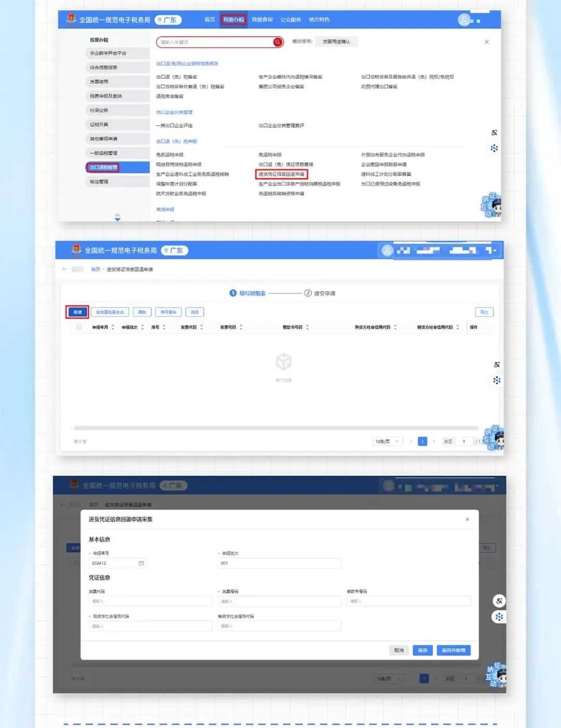Tick the select-all checkbox in table header
Viewport: 561px width, 728px height.
pos(79,327)
